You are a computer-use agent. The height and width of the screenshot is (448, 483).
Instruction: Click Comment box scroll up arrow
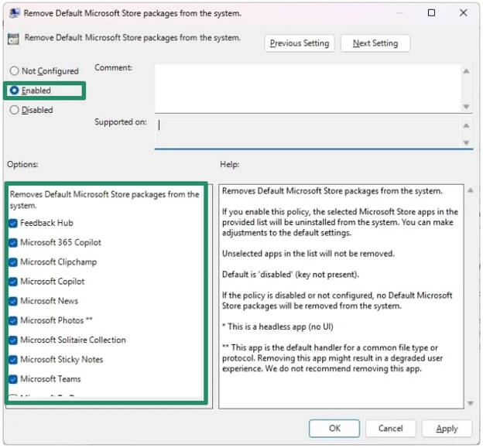click(467, 71)
